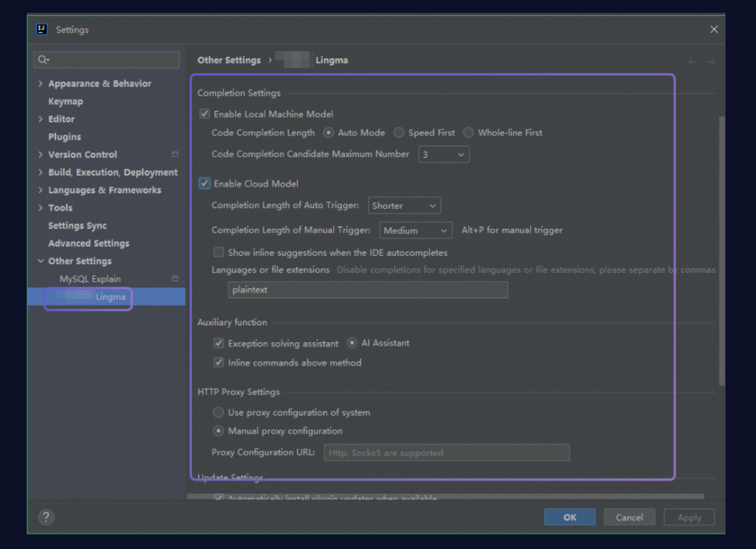Click the plaintext languages input field
This screenshot has height=549, width=756.
tap(368, 290)
